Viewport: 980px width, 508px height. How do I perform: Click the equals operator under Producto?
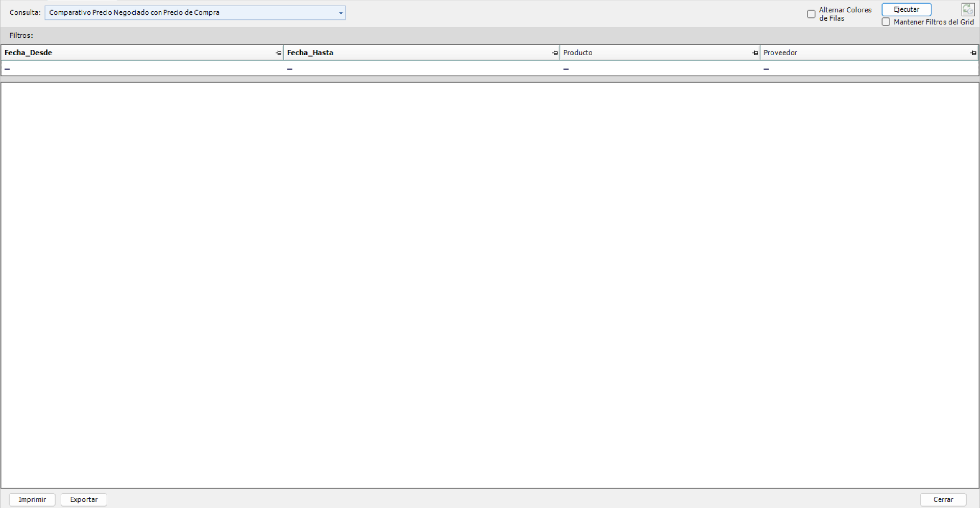coord(566,69)
